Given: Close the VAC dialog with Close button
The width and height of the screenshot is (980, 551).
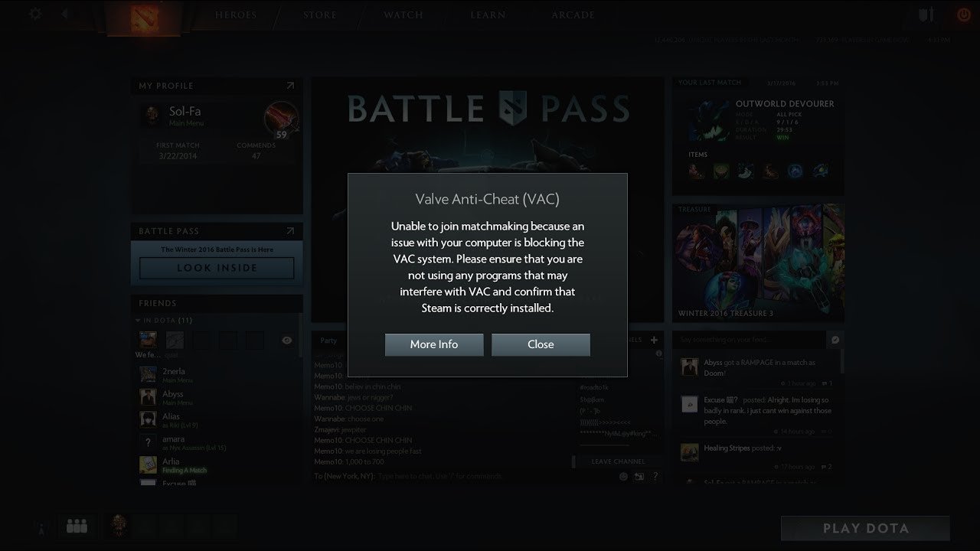Looking at the screenshot, I should click(x=541, y=344).
